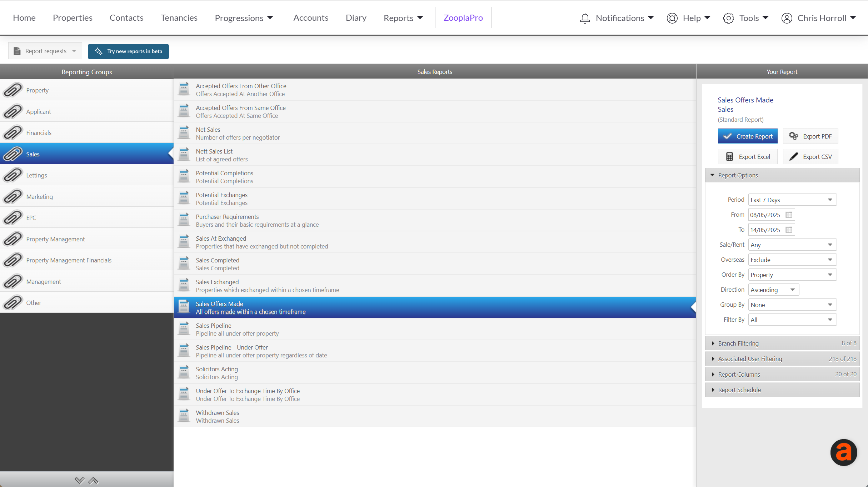Click the notifications bell icon

tap(585, 18)
